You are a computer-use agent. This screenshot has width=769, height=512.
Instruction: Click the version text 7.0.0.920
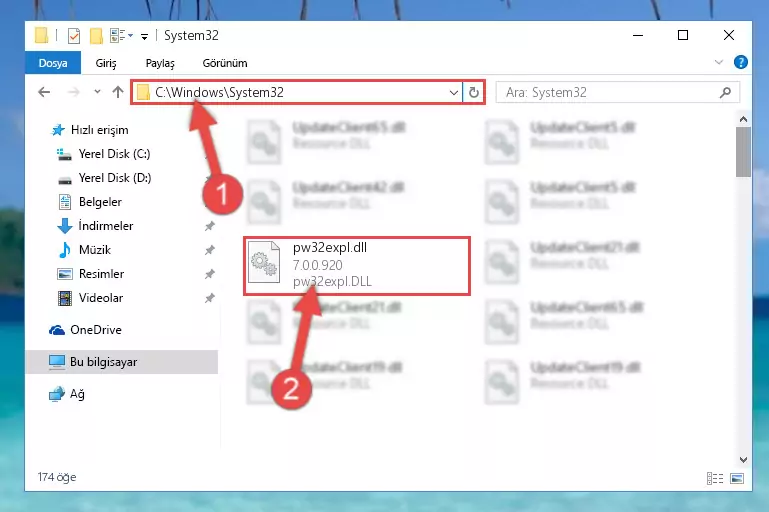[x=318, y=265]
